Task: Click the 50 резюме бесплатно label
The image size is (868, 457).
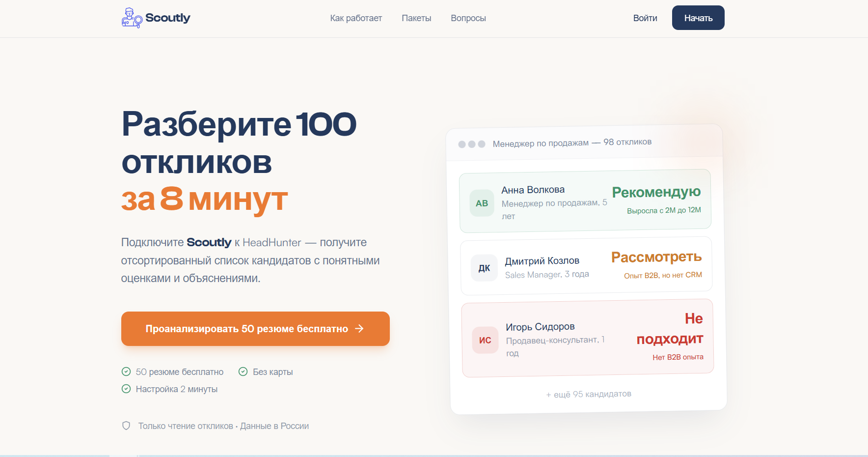Action: click(180, 372)
